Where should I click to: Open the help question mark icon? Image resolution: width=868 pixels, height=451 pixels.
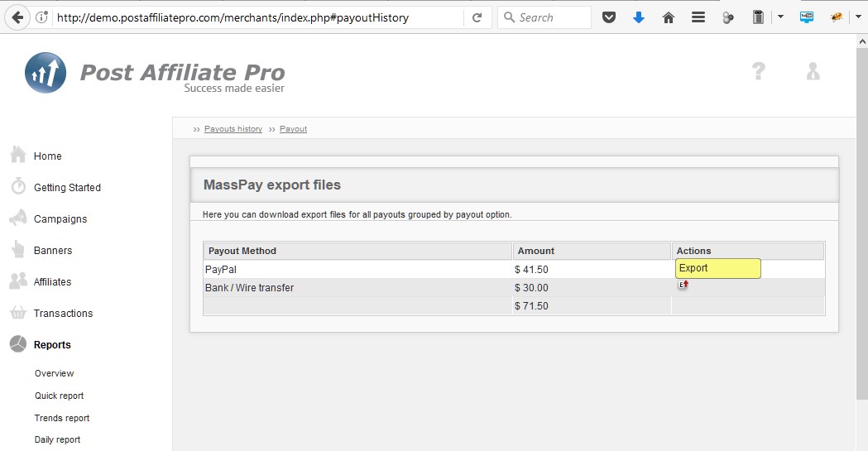point(758,72)
